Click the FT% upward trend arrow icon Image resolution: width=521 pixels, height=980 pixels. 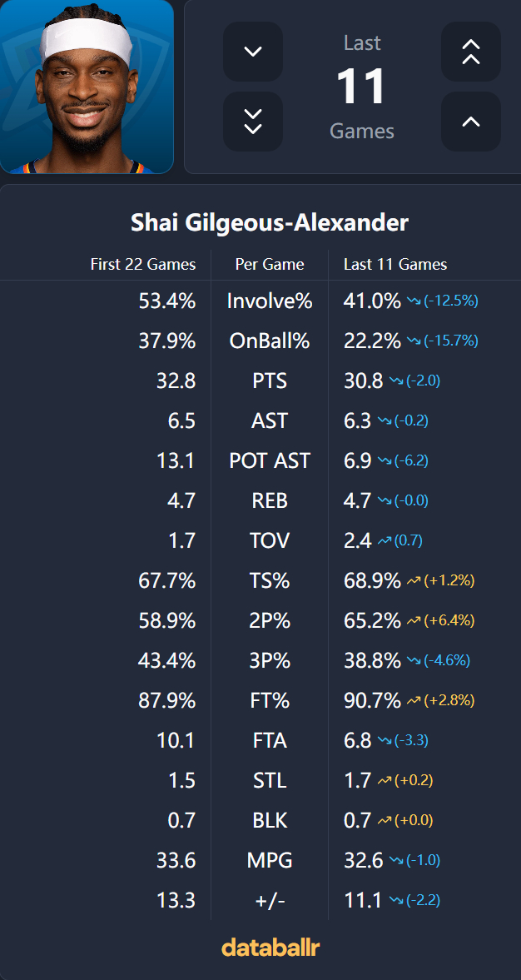pyautogui.click(x=414, y=701)
